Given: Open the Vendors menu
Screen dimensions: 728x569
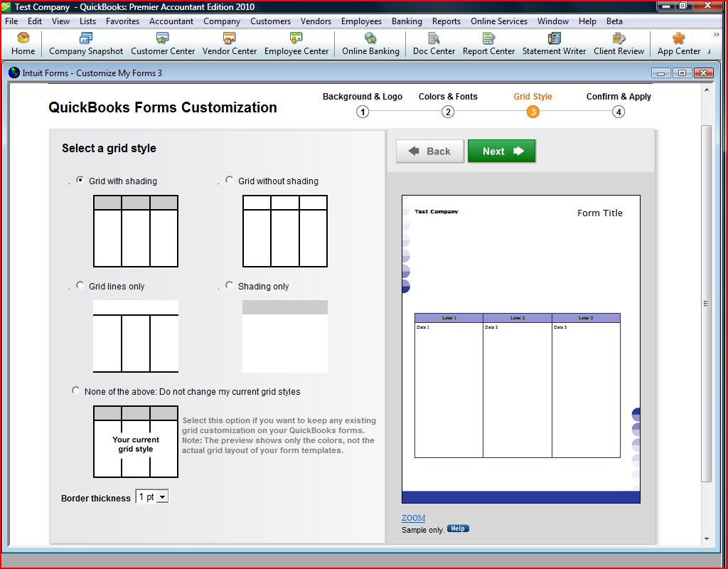Looking at the screenshot, I should (316, 21).
